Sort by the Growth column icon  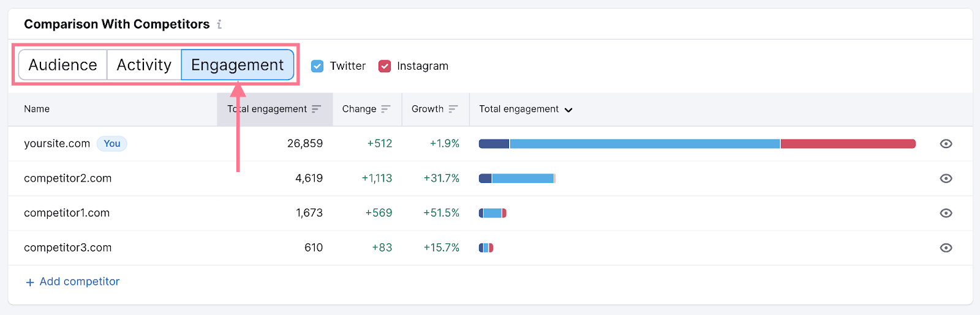pyautogui.click(x=453, y=109)
